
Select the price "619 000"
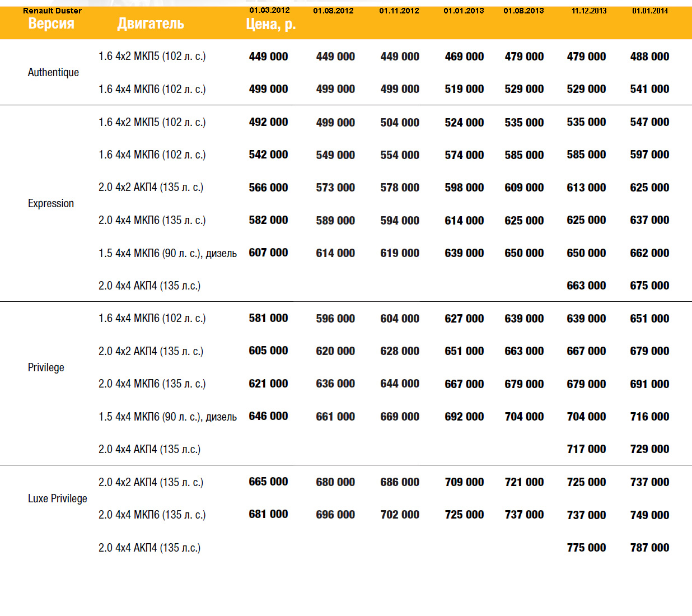(x=400, y=253)
